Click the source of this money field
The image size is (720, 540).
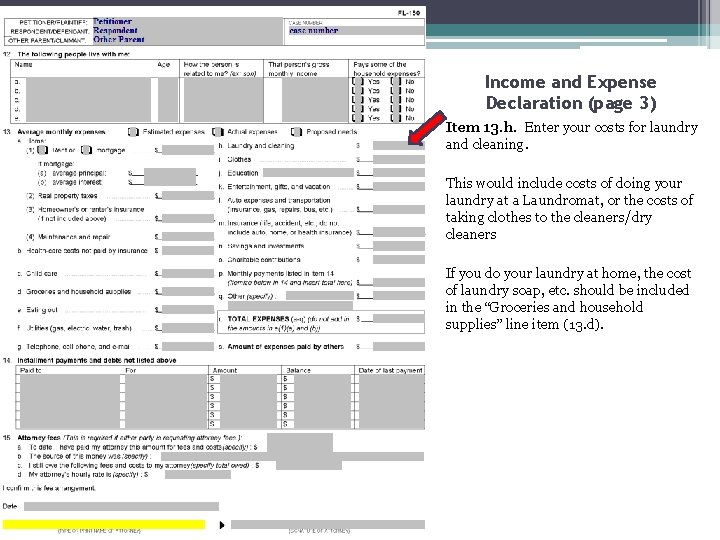click(292, 456)
